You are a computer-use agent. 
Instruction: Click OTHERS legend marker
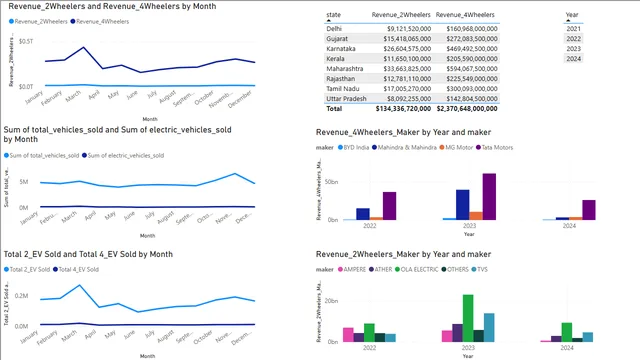point(444,269)
